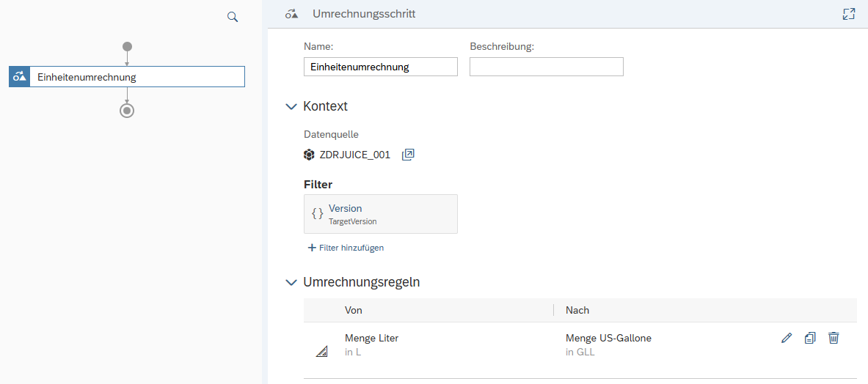Click the conversion icon on Einheitenumrechnung node

(19, 77)
